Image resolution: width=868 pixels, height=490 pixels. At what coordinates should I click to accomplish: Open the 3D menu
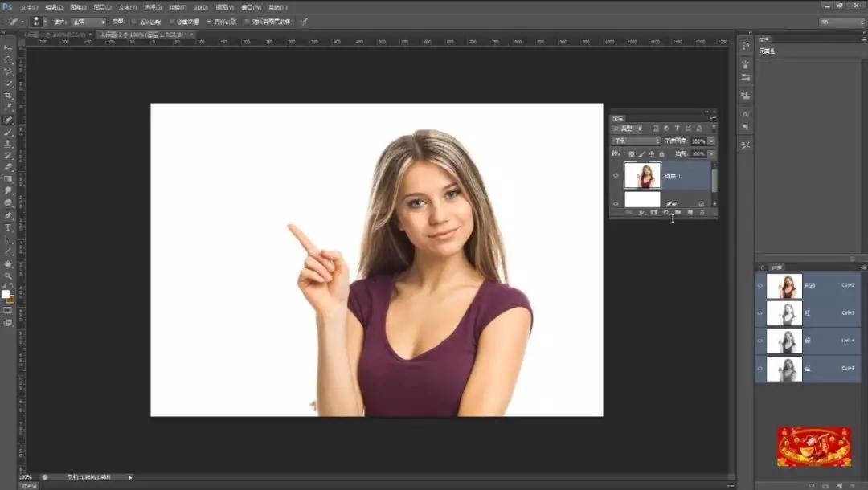tap(200, 7)
